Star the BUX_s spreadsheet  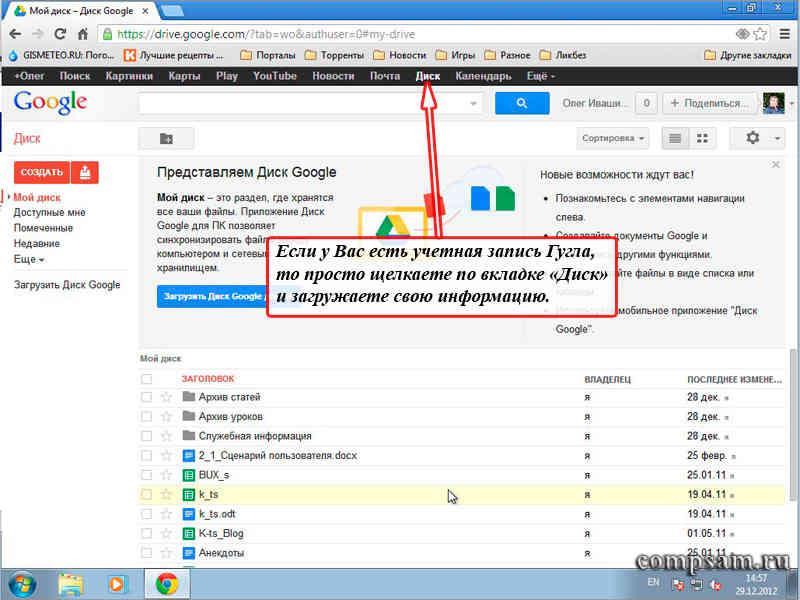pos(166,475)
